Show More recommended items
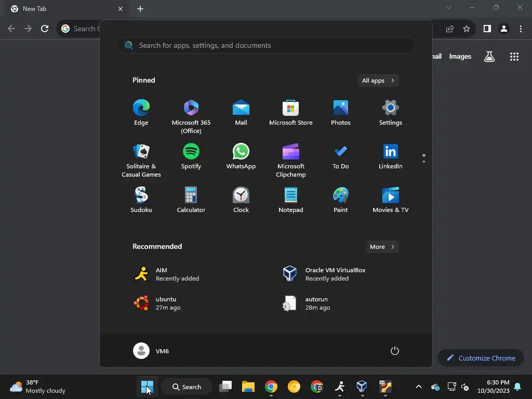Viewport: 532px width, 399px height. [382, 247]
